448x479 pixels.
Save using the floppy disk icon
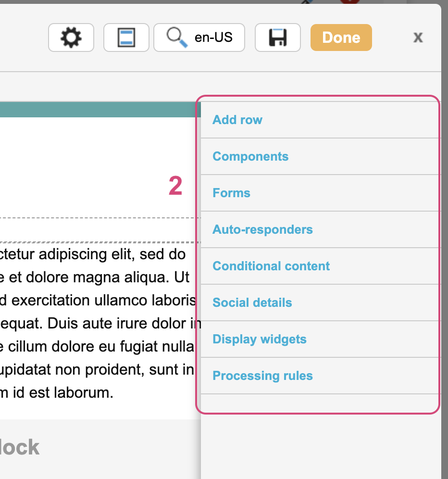tap(277, 38)
